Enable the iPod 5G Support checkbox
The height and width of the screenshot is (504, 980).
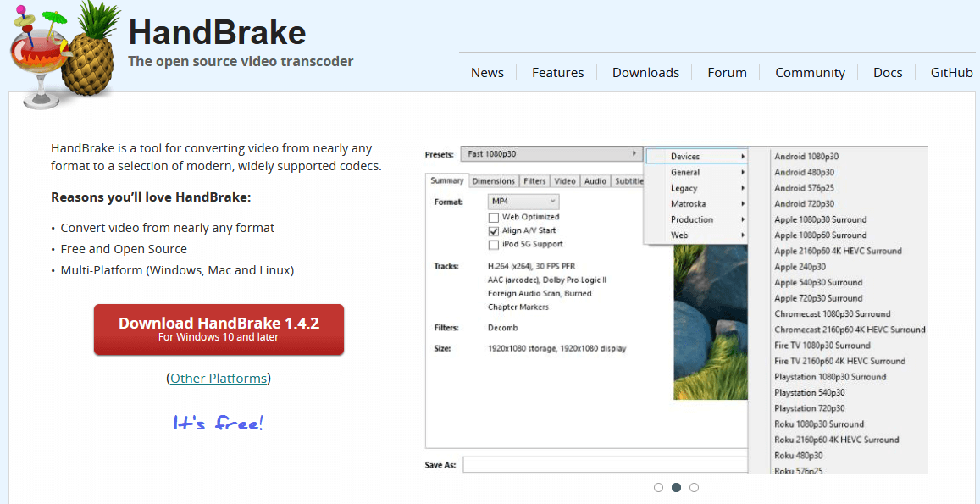pyautogui.click(x=494, y=245)
